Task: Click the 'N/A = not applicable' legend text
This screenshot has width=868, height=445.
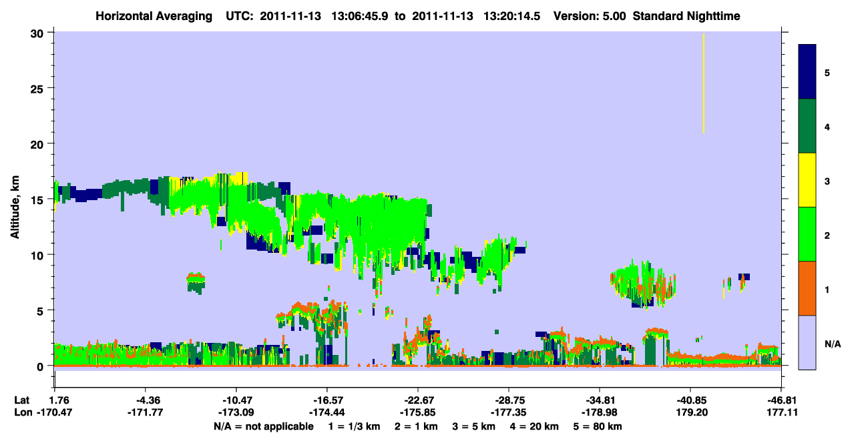Action: tap(264, 426)
